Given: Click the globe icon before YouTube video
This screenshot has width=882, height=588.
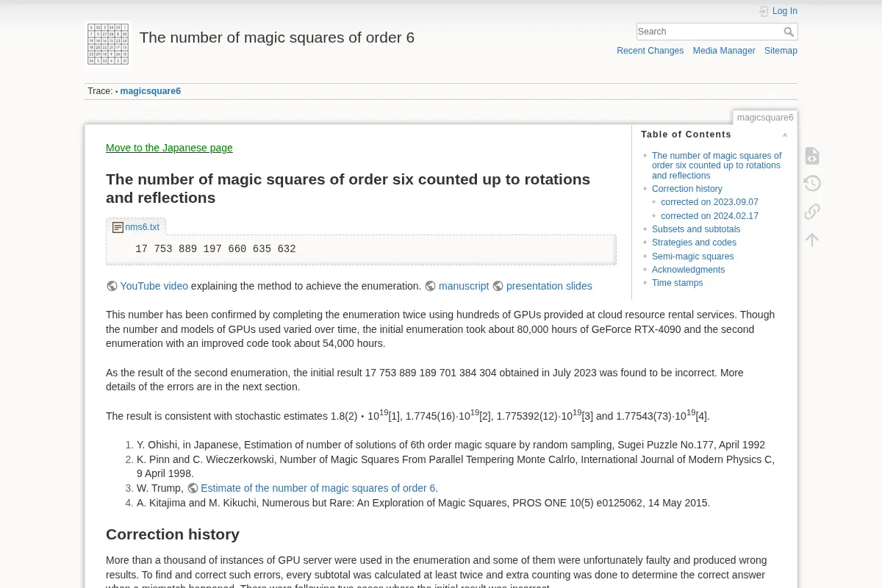Looking at the screenshot, I should point(112,286).
